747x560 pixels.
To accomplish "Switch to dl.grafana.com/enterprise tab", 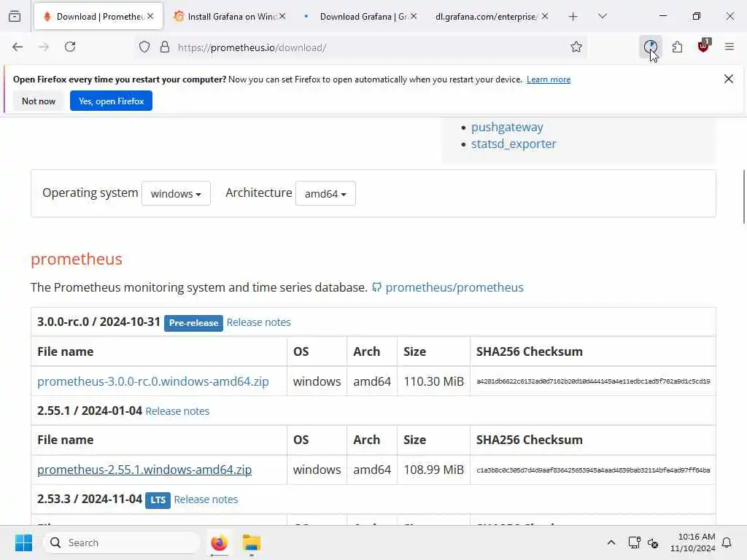I will coord(491,16).
